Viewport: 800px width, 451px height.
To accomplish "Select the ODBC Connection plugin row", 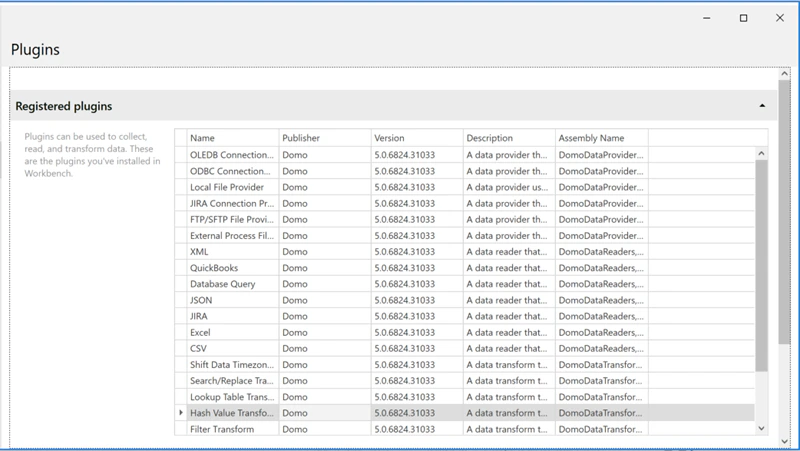I will tap(464, 171).
